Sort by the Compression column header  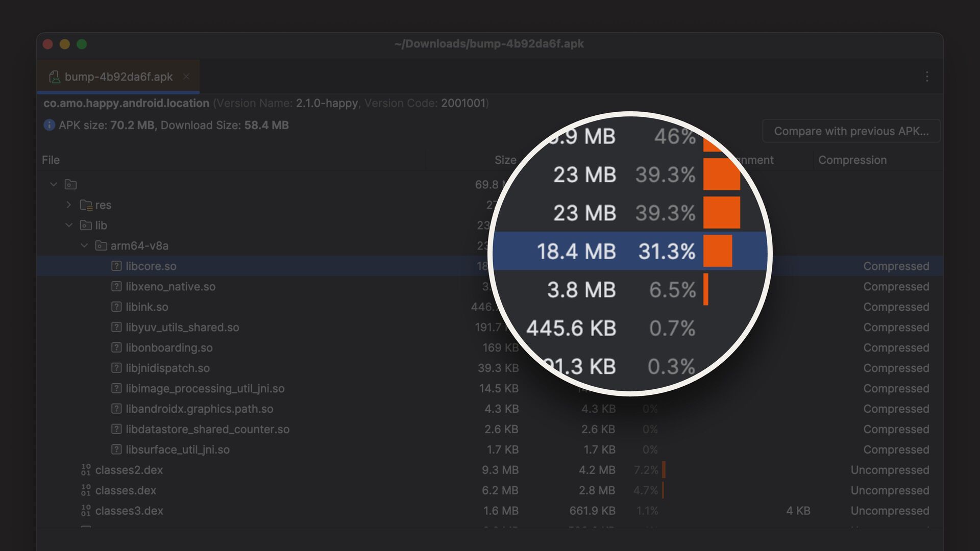click(852, 160)
